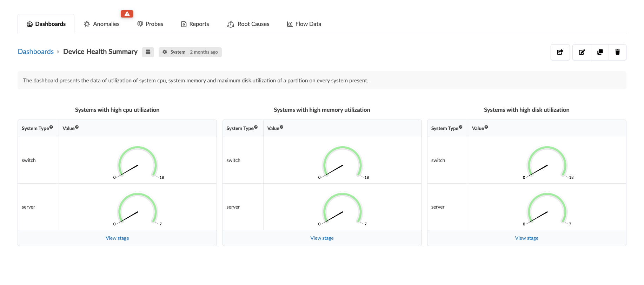This screenshot has width=644, height=285.
Task: Switch to the Probes tab
Action: tap(150, 24)
